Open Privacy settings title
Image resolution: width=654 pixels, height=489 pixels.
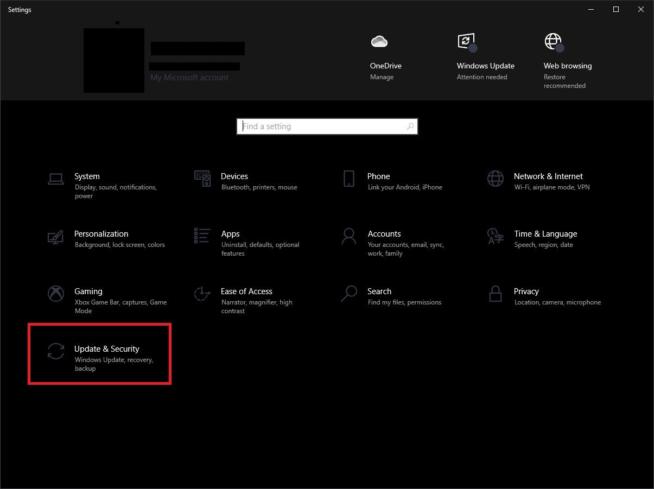point(526,291)
